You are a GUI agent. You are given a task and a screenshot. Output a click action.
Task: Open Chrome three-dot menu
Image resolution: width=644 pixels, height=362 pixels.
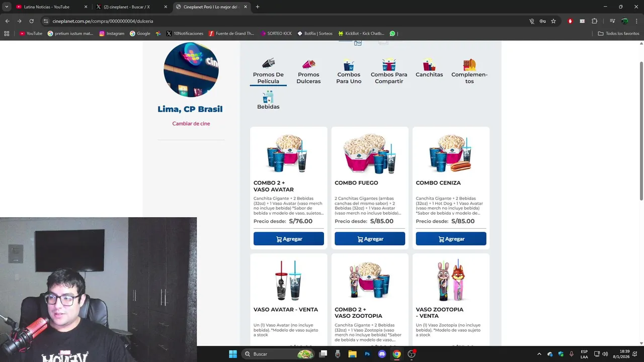[x=636, y=21]
